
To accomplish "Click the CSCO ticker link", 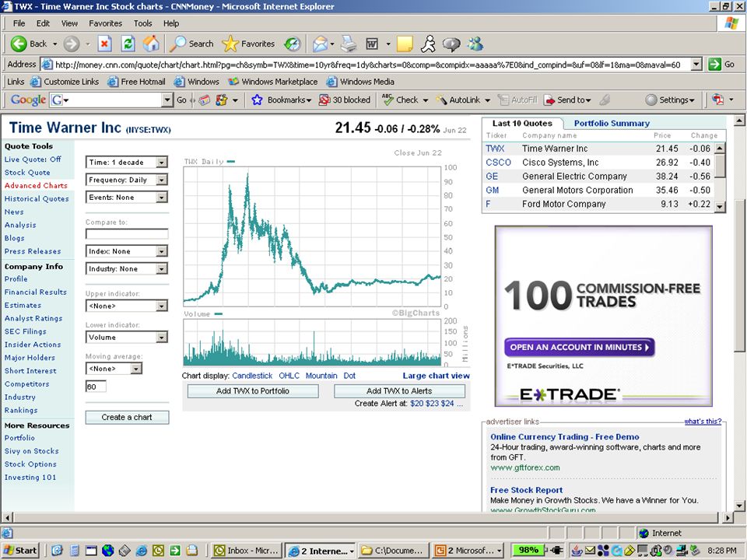I will (x=498, y=163).
